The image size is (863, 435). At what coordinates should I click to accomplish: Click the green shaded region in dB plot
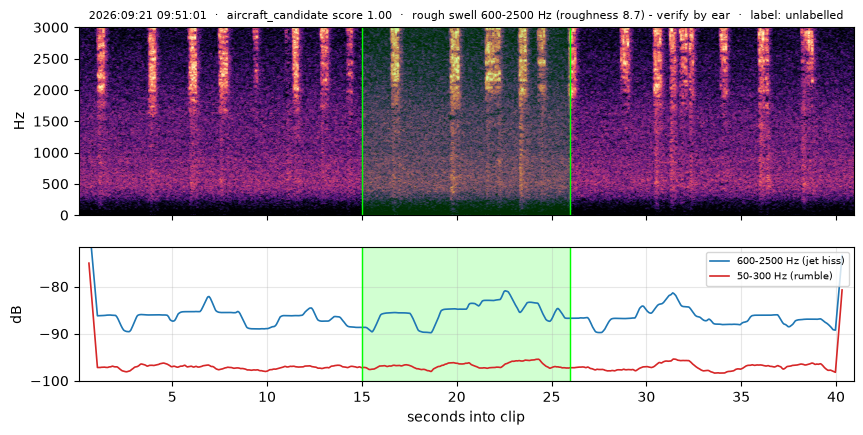(466, 314)
